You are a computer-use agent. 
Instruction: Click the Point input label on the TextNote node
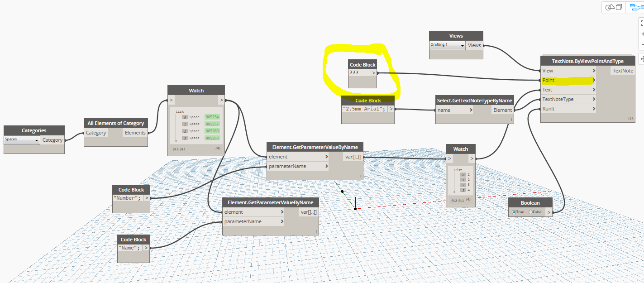click(549, 80)
